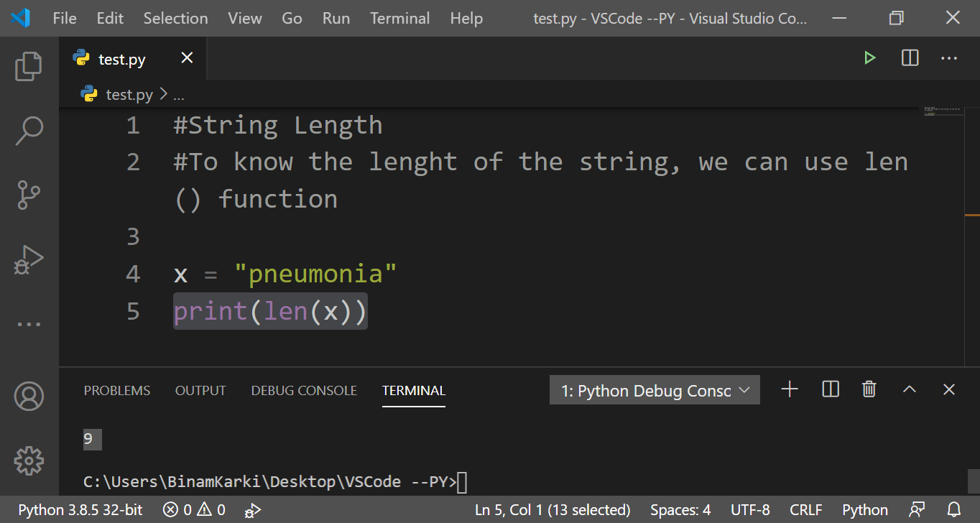Open editor More Actions ellipsis menu
Viewport: 980px width, 523px height.
[x=949, y=58]
